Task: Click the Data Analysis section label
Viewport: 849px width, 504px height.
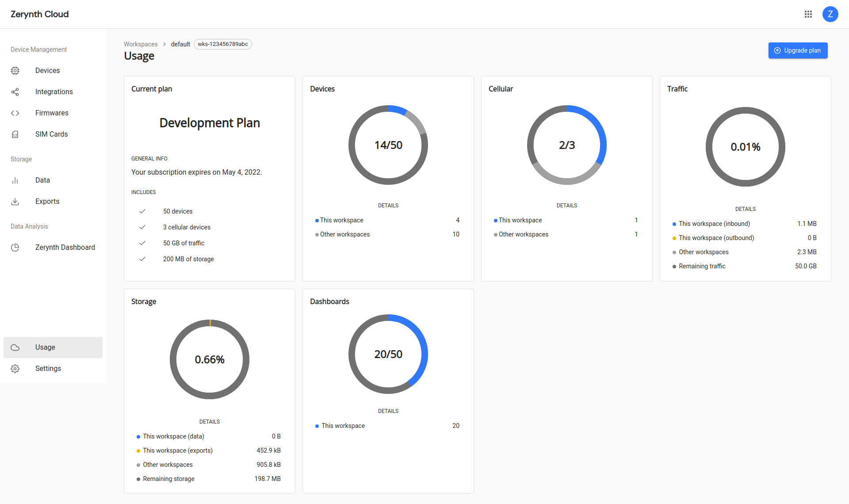Action: [29, 226]
